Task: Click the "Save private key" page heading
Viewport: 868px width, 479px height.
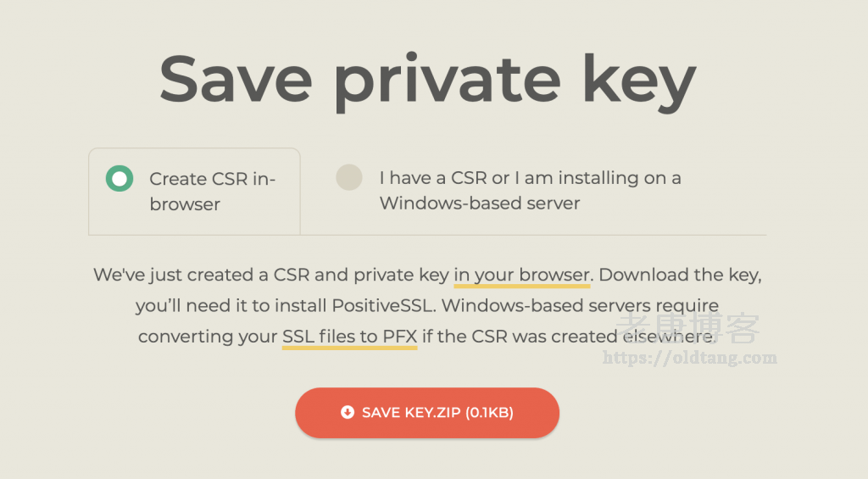Action: [427, 81]
